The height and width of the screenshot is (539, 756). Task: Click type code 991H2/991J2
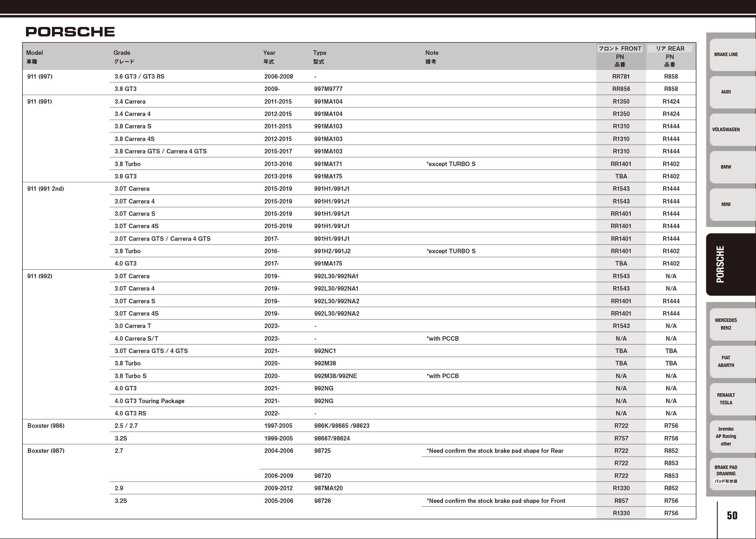332,251
